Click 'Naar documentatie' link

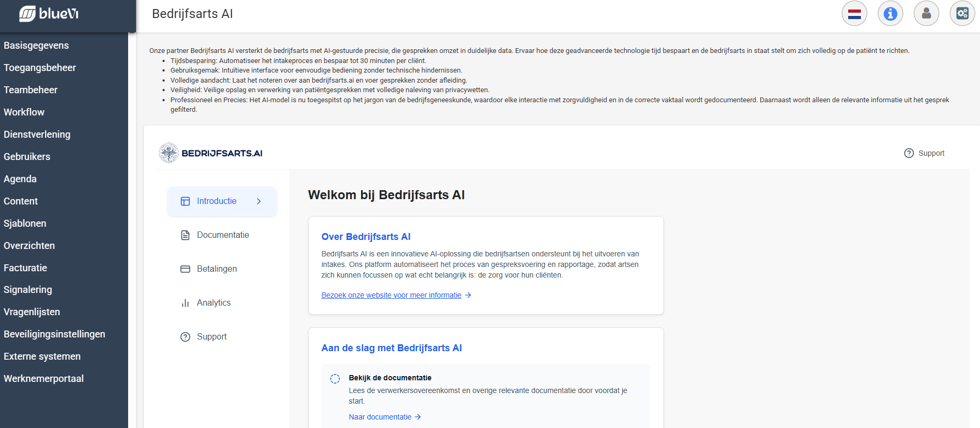pos(380,417)
